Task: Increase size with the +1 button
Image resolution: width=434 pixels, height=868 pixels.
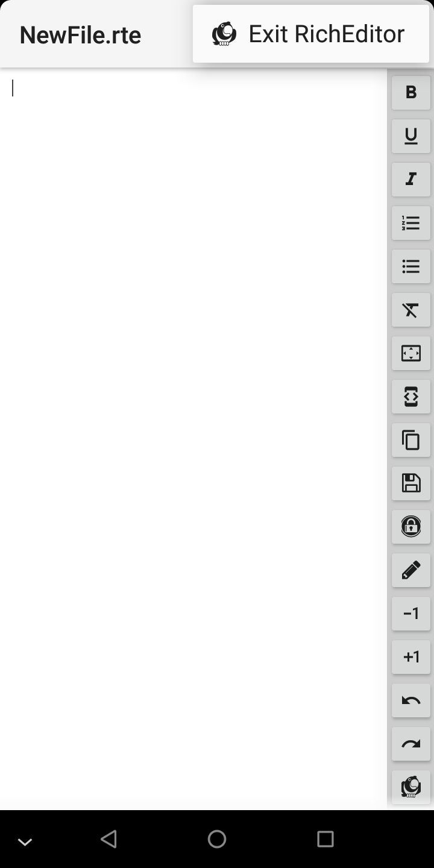Action: 411,657
